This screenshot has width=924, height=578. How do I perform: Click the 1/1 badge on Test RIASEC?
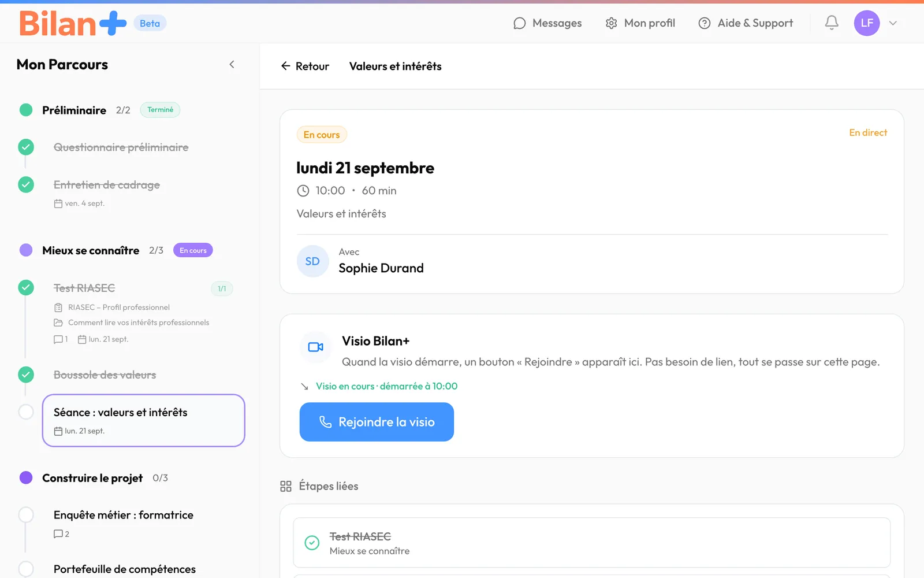(222, 288)
